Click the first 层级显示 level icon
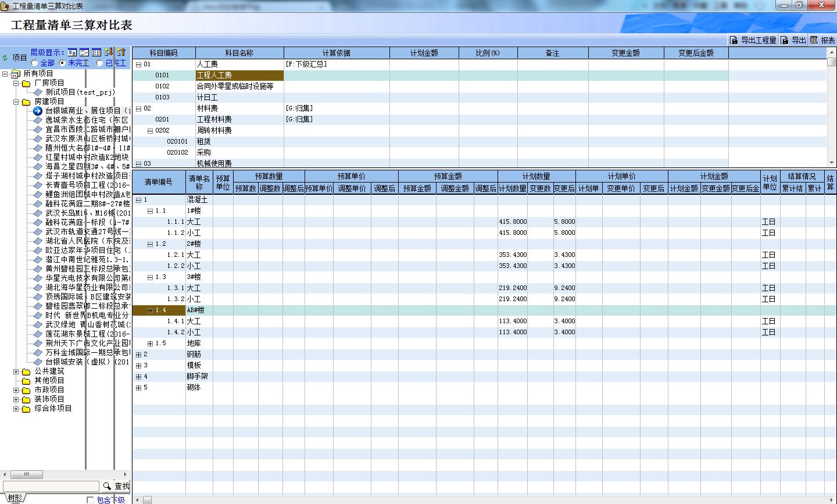Image resolution: width=837 pixels, height=504 pixels. [x=72, y=53]
